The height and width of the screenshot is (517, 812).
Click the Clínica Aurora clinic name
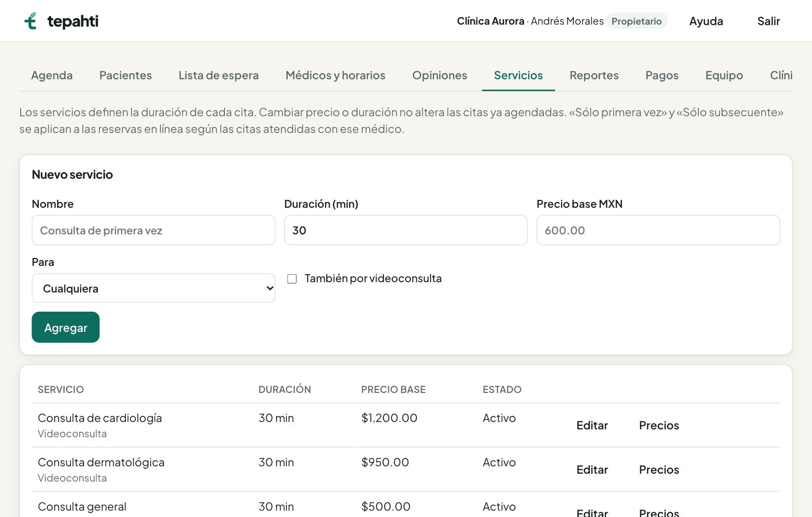click(491, 21)
